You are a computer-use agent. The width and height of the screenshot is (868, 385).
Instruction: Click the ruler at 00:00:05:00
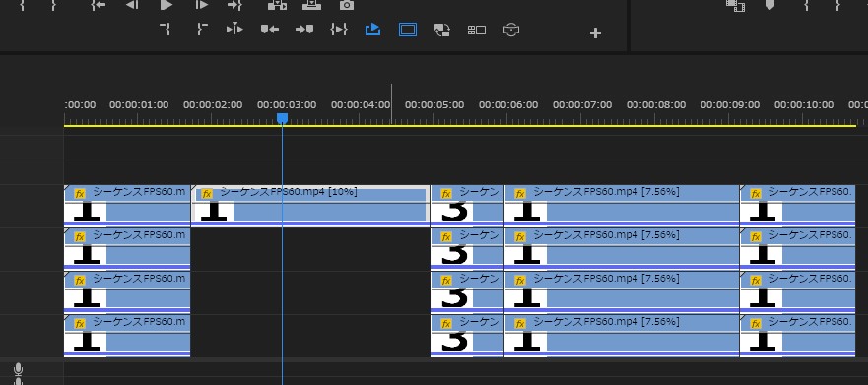point(434,104)
